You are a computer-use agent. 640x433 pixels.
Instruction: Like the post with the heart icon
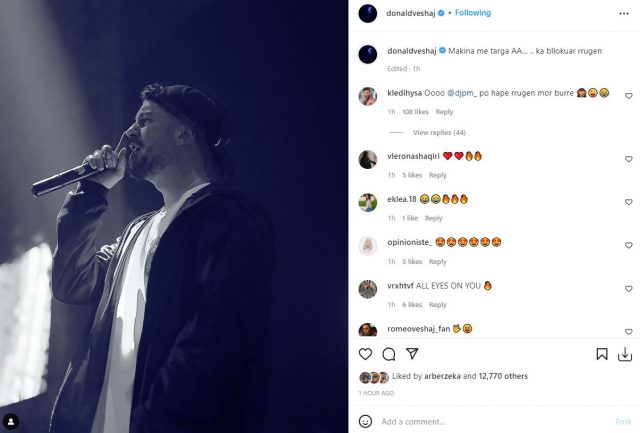tap(365, 354)
